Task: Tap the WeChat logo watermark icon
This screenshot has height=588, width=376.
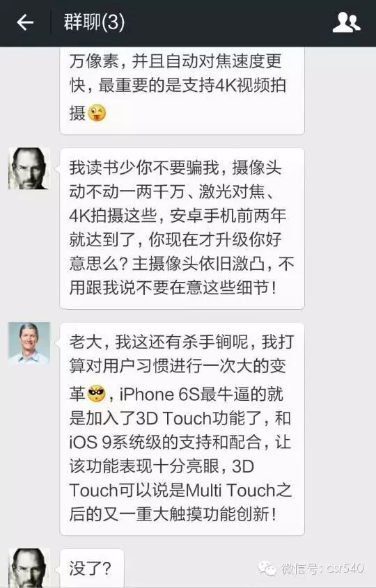Action: (267, 568)
